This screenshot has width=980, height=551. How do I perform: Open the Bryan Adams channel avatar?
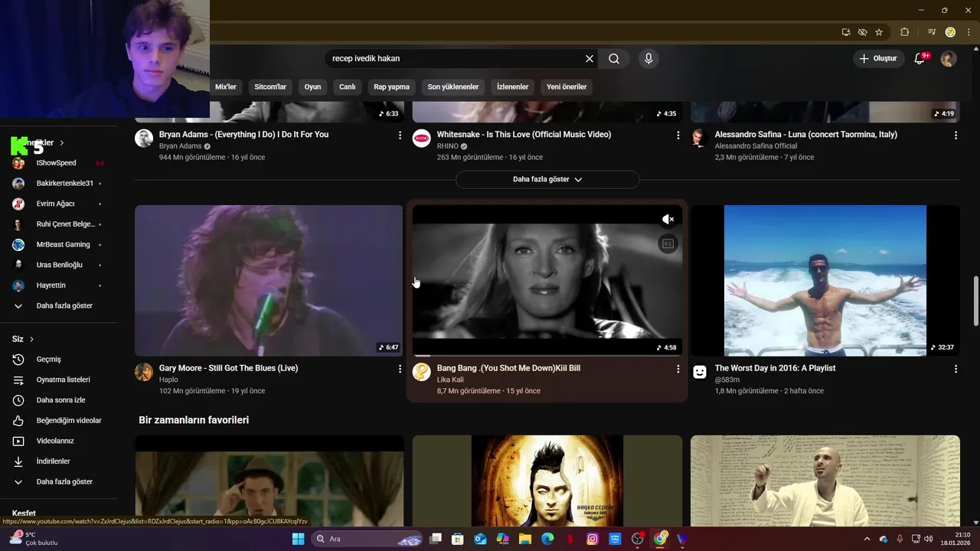[x=144, y=138]
